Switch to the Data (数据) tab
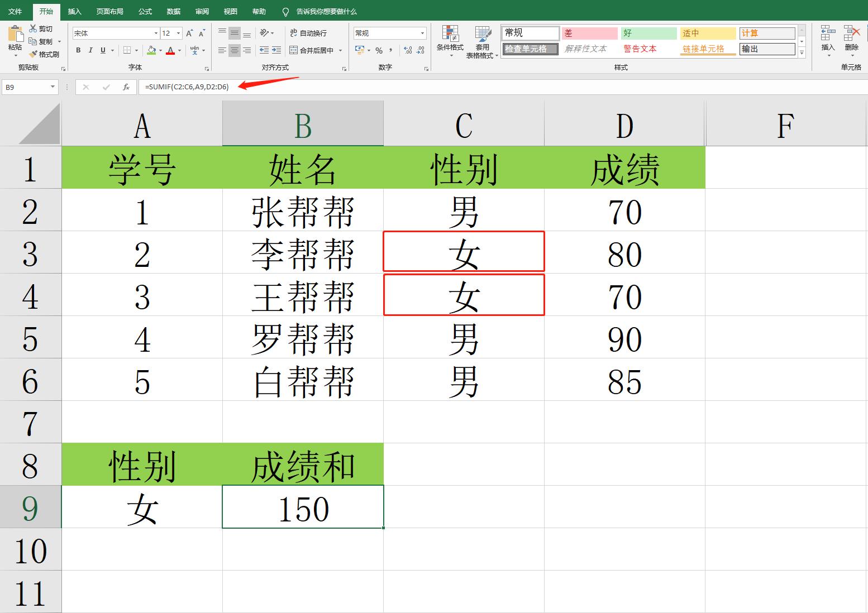The image size is (868, 613). (x=174, y=11)
